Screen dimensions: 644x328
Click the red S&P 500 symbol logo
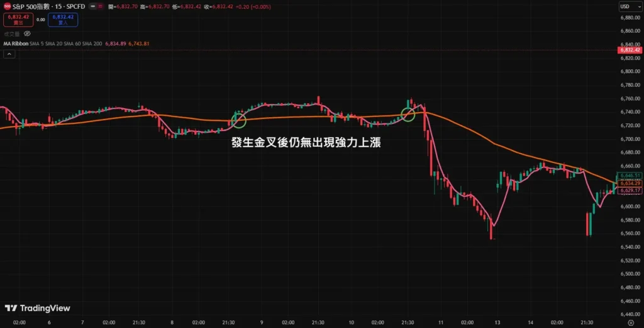pos(8,6)
